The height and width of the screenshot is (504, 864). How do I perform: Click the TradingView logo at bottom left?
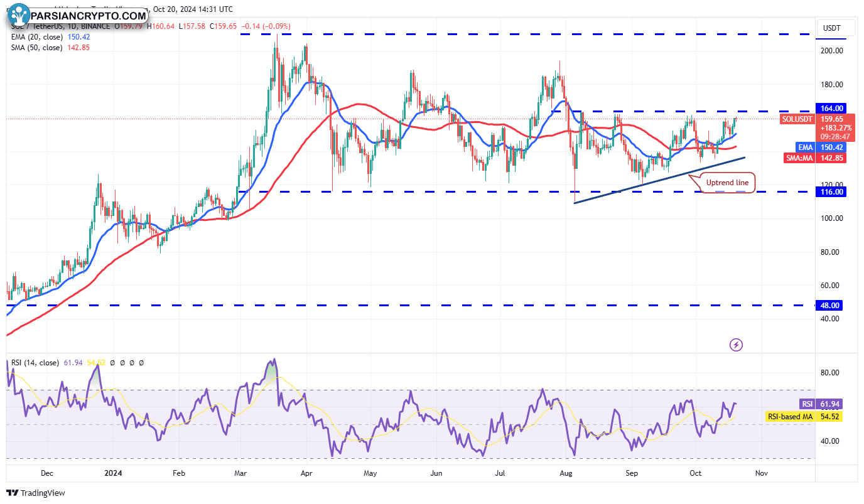(x=36, y=493)
